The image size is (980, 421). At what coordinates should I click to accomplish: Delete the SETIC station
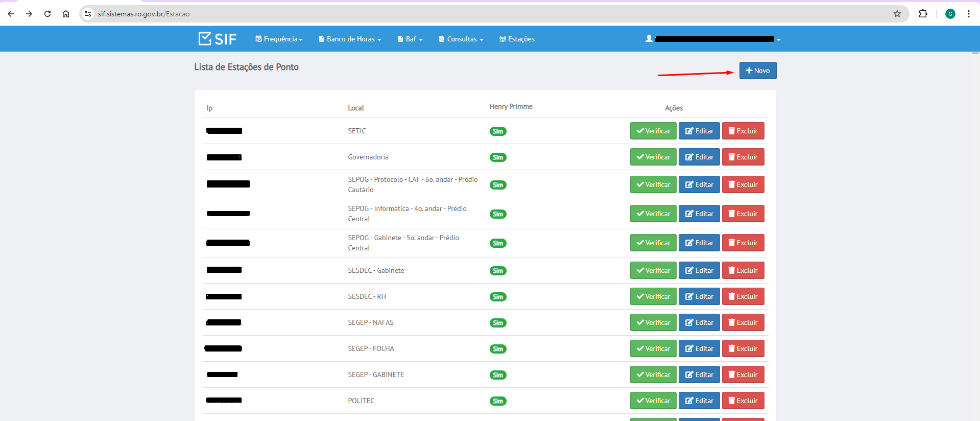tap(743, 131)
